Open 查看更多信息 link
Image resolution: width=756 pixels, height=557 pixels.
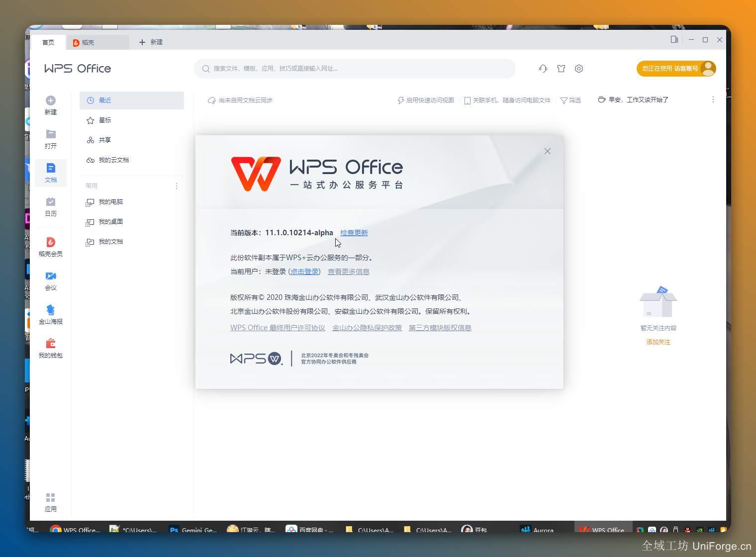[x=349, y=272]
